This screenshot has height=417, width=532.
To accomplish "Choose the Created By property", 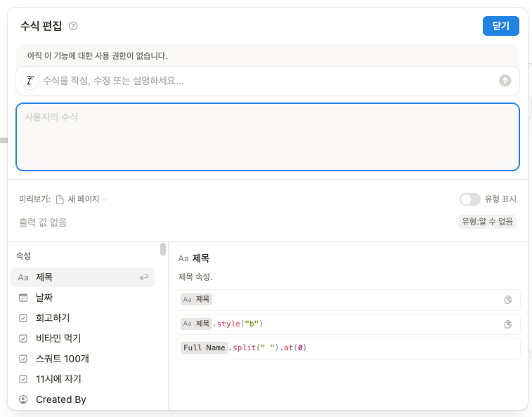I will pyautogui.click(x=82, y=399).
